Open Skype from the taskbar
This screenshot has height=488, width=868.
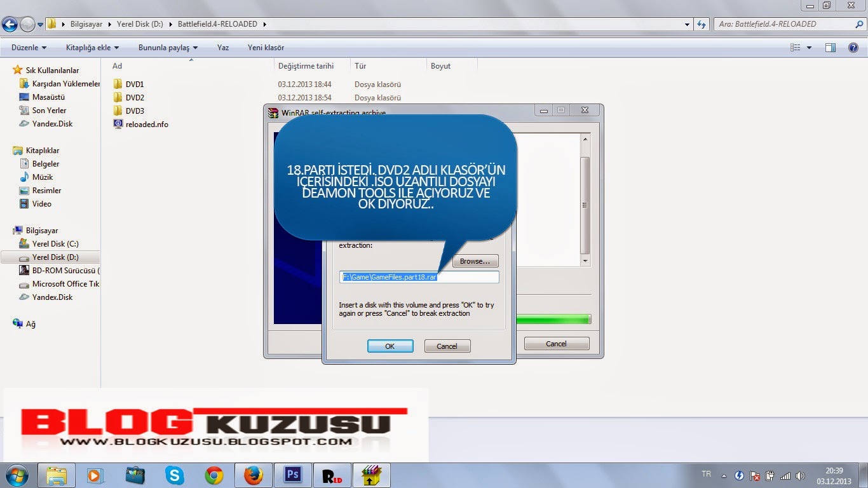click(174, 475)
